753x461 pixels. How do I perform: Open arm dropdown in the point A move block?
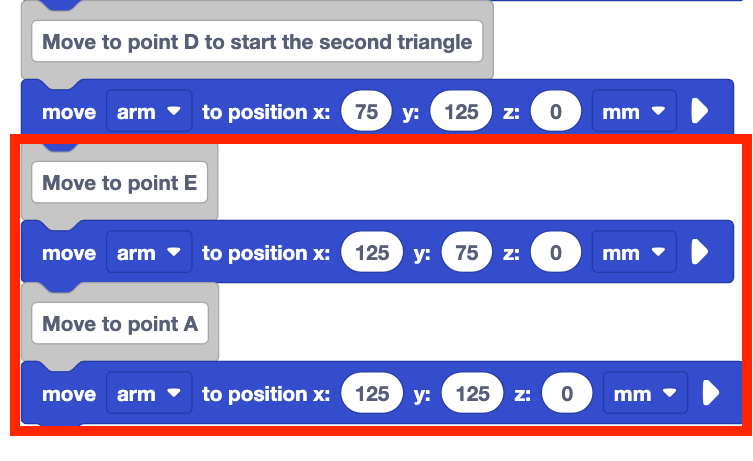click(x=148, y=394)
